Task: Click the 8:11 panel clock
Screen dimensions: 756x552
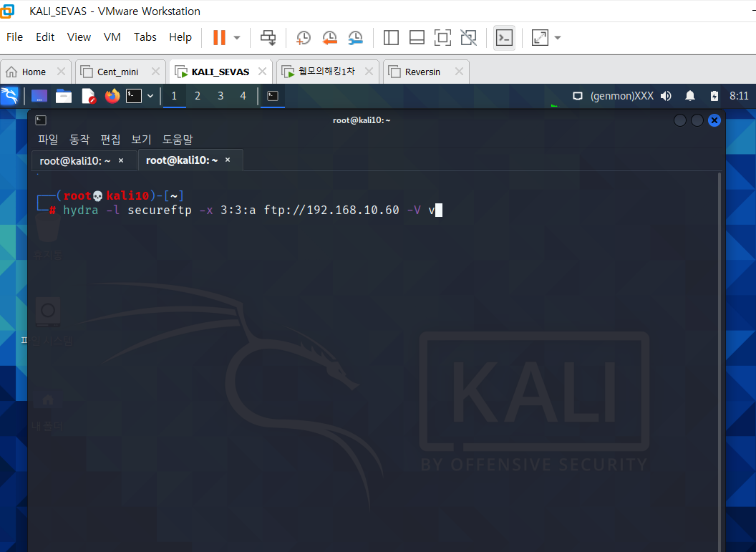Action: click(x=739, y=96)
